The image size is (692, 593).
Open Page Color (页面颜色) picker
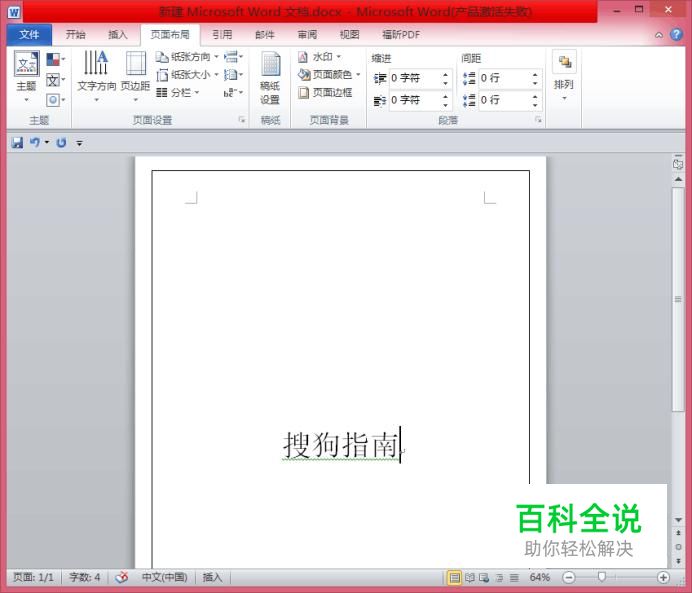click(329, 75)
